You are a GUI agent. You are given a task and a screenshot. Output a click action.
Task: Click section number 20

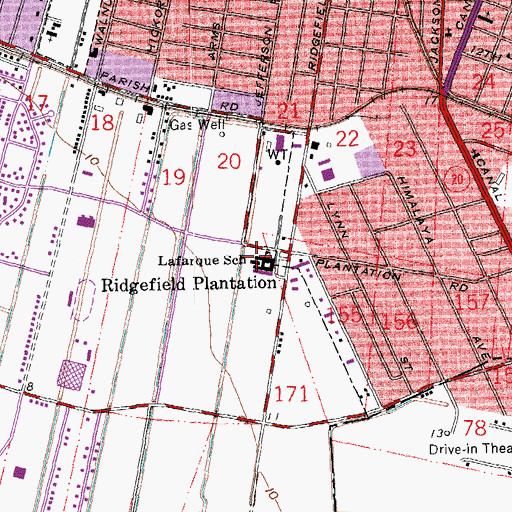(229, 161)
